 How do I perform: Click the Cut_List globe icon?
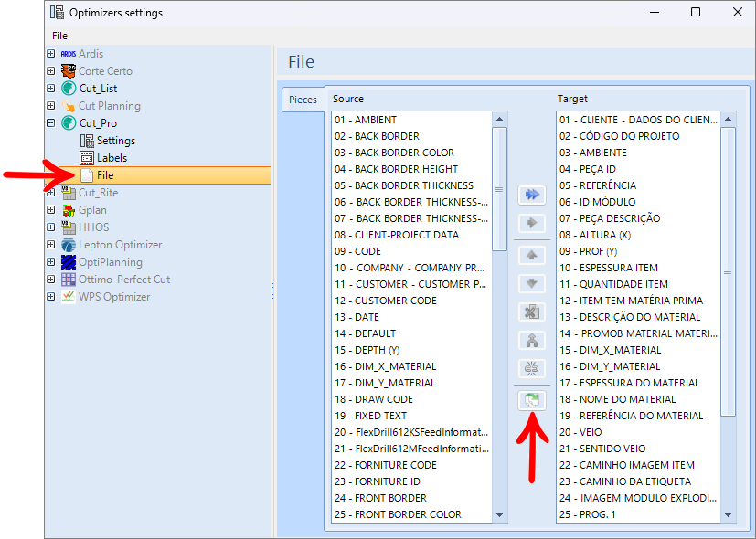click(x=69, y=89)
